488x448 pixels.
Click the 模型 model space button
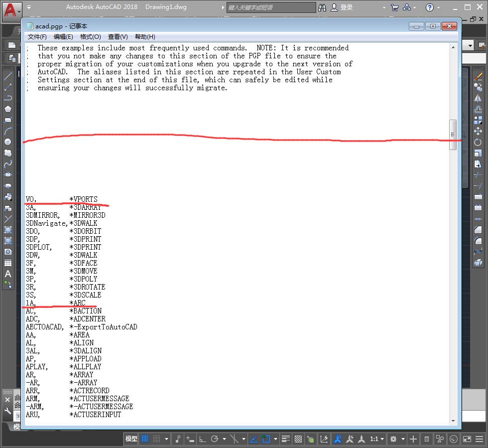[131, 439]
